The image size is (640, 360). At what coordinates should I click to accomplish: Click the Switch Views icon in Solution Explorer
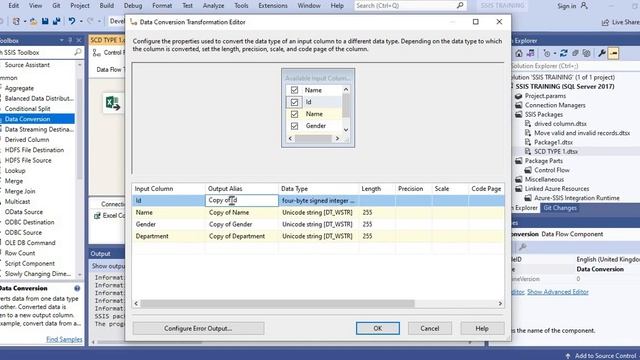(530, 53)
